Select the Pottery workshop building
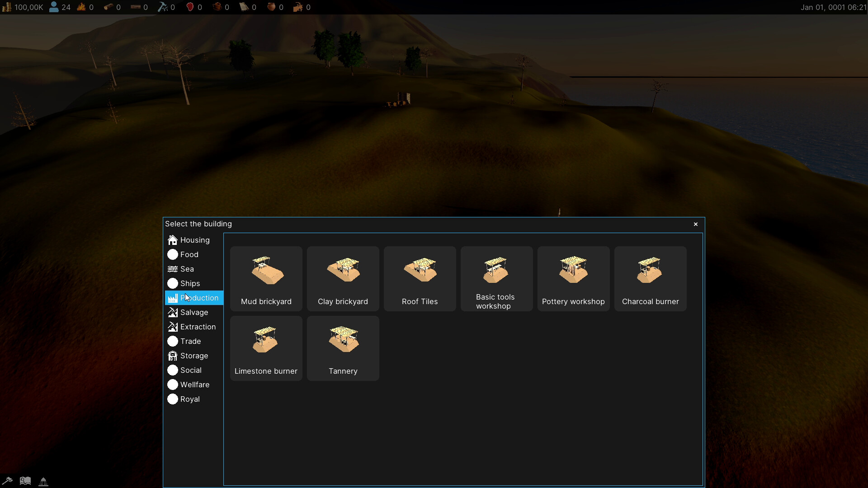The height and width of the screenshot is (488, 868). (x=574, y=279)
